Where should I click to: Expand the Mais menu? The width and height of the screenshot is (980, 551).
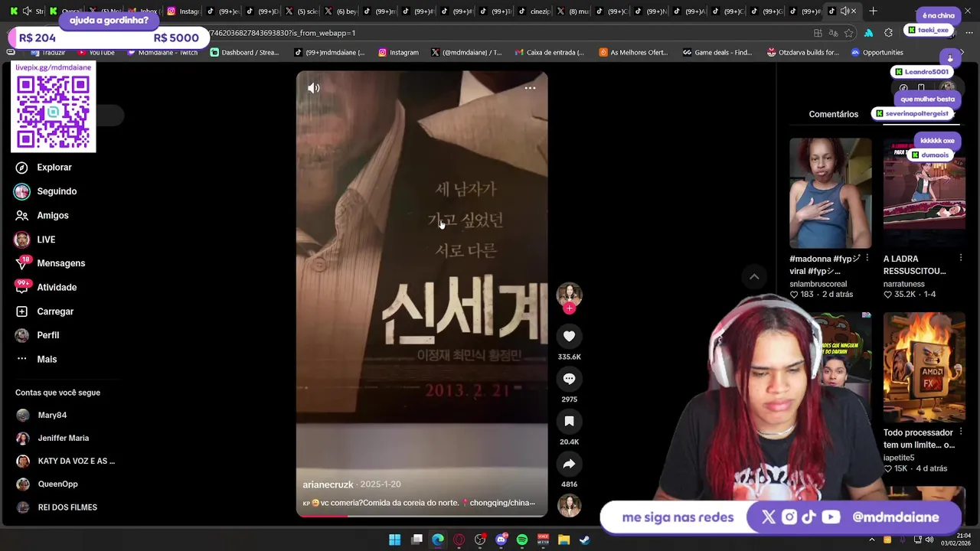(x=47, y=359)
